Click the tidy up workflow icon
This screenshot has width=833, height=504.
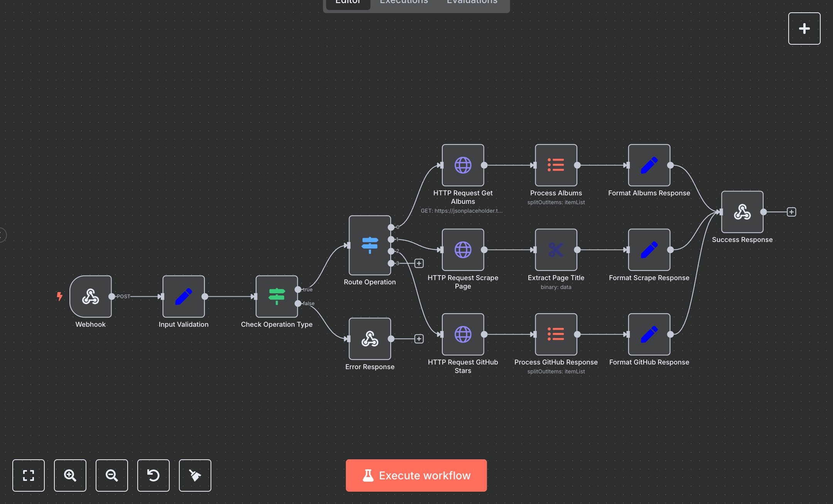click(195, 475)
